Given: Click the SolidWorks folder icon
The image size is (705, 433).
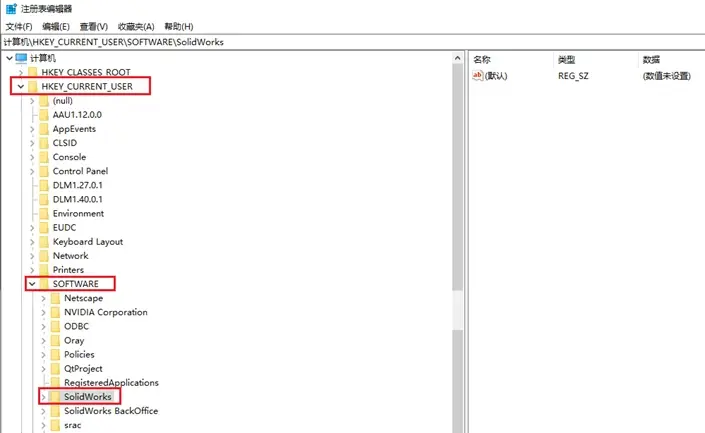Looking at the screenshot, I should 55,397.
